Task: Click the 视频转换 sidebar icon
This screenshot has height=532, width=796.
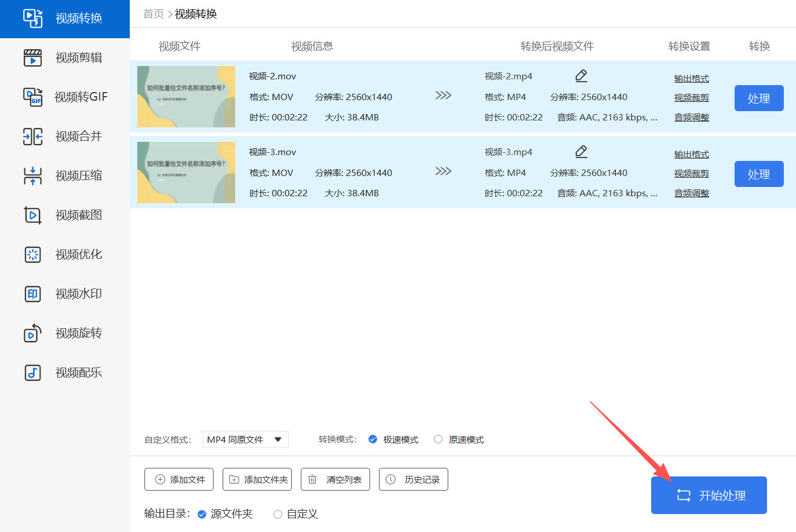Action: (x=32, y=18)
